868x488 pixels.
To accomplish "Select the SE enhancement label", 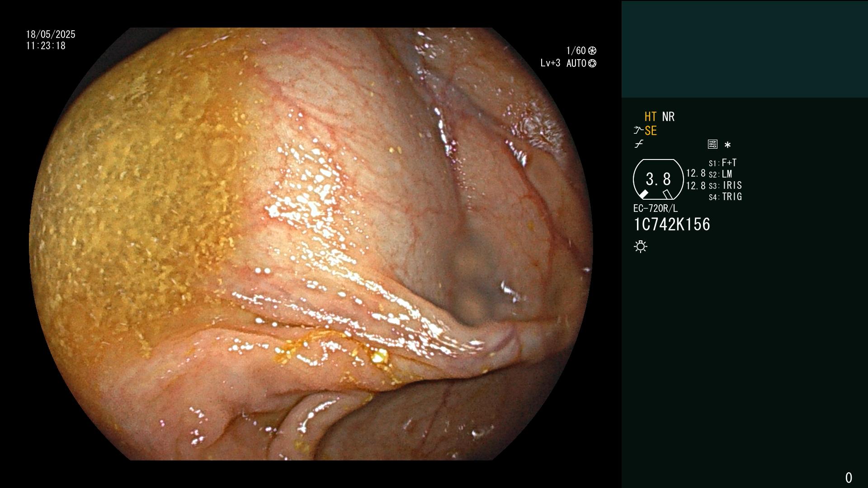I will click(x=651, y=131).
